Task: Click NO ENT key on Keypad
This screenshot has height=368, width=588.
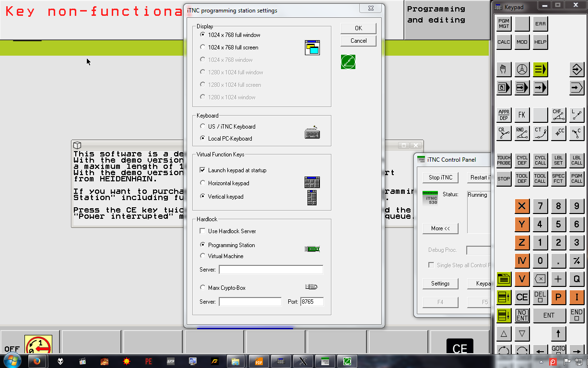Action: point(522,315)
